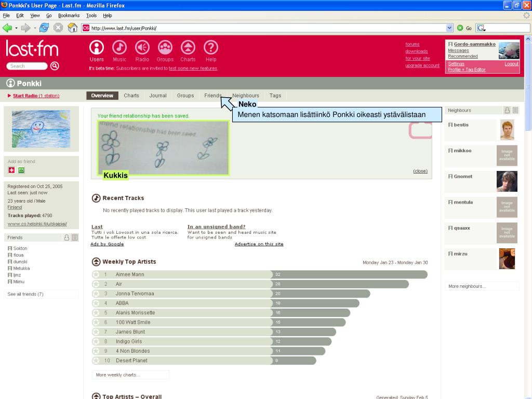Click More weekly charts button
Screen dimensions: 532x399
[130, 375]
